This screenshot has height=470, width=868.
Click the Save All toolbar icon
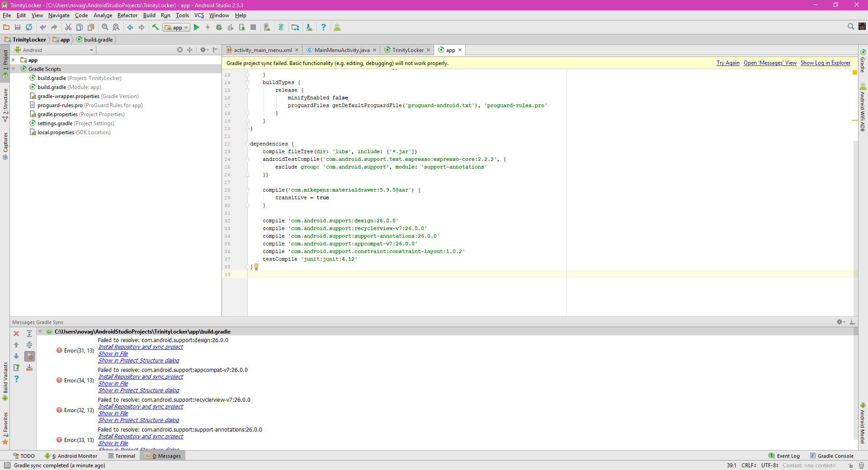tap(18, 28)
